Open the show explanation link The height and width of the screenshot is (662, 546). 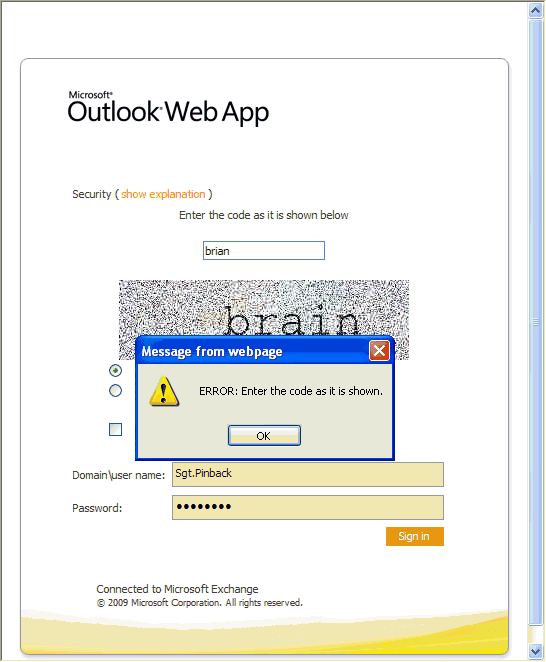pos(163,194)
